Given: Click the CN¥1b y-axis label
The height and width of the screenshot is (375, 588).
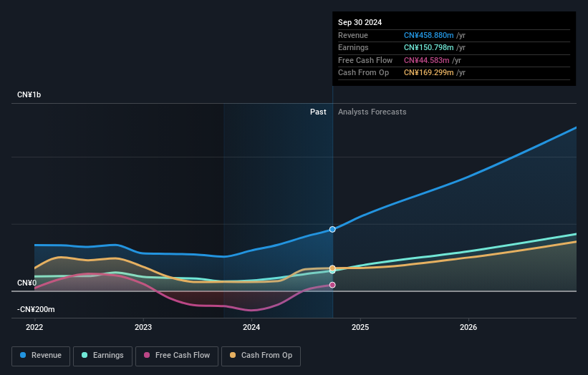Looking at the screenshot, I should [29, 94].
